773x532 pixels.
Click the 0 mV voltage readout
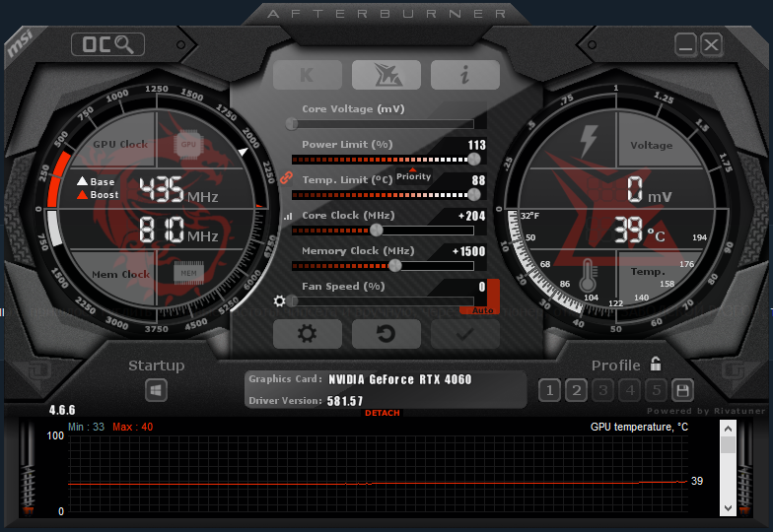(649, 190)
